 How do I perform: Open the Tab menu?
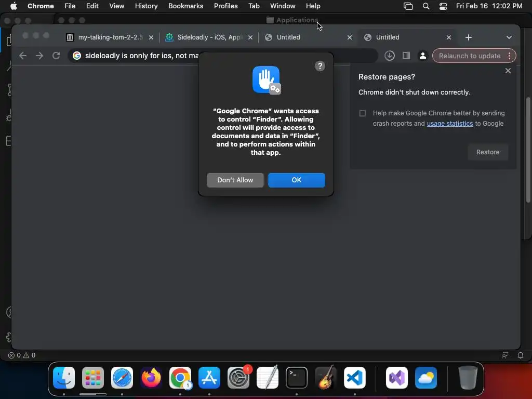tap(254, 6)
